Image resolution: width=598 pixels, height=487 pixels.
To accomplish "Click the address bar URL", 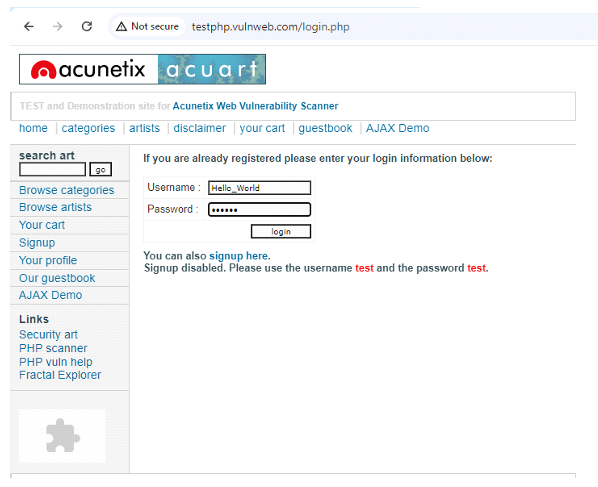I will coord(270,27).
